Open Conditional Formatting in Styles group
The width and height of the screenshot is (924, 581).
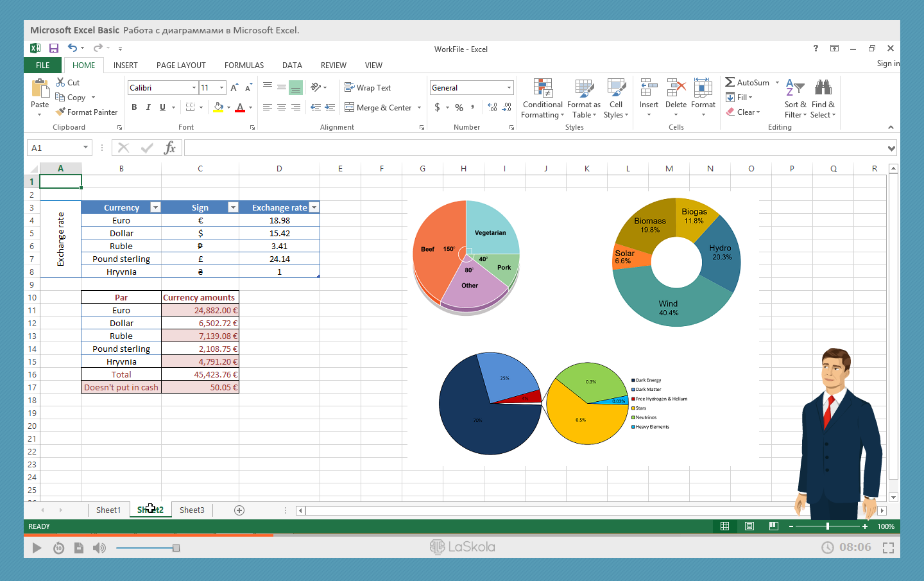tap(542, 100)
